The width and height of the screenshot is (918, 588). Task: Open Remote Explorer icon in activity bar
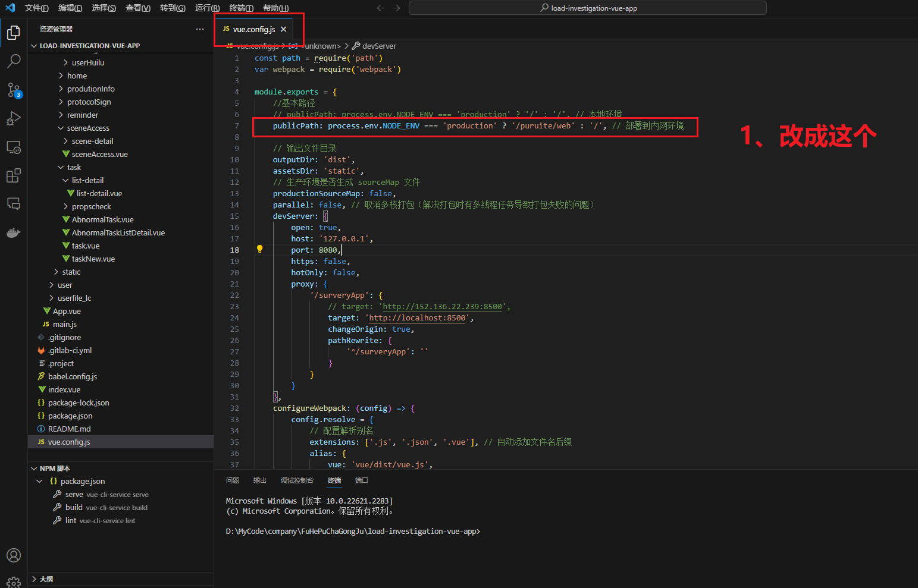click(14, 147)
